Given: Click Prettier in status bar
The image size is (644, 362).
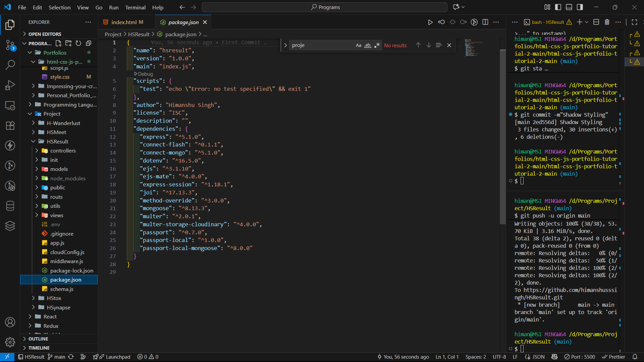Looking at the screenshot, I should [613, 357].
